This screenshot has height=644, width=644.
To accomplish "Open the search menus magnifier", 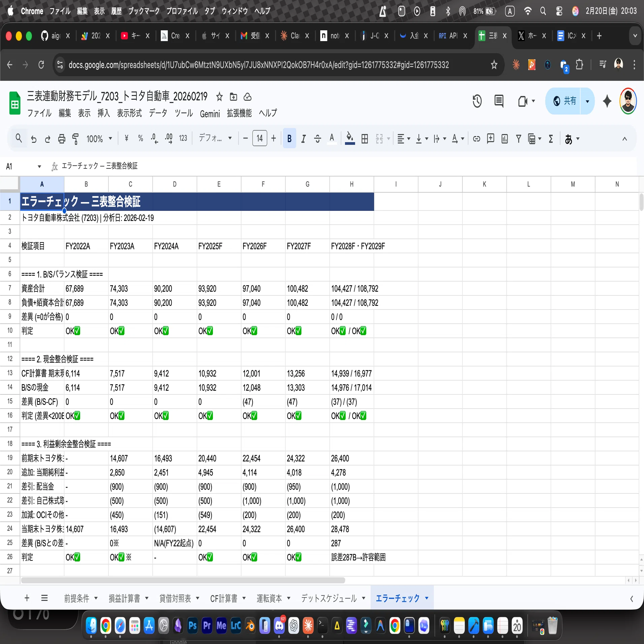I will [x=19, y=138].
